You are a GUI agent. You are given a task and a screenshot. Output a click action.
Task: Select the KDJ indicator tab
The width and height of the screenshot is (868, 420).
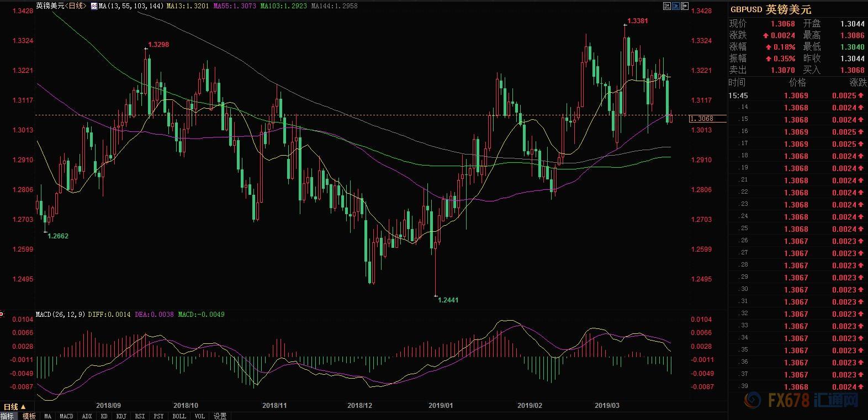[121, 416]
